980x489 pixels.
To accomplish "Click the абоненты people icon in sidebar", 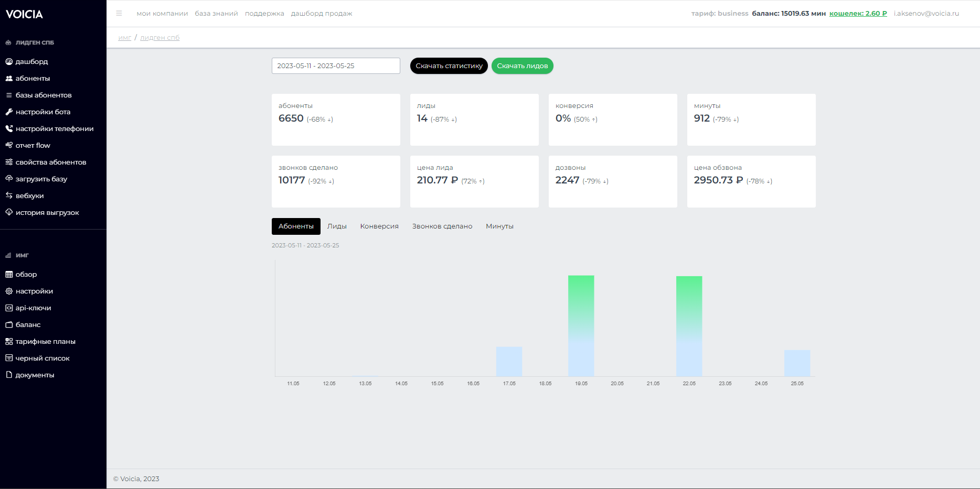I will 9,78.
